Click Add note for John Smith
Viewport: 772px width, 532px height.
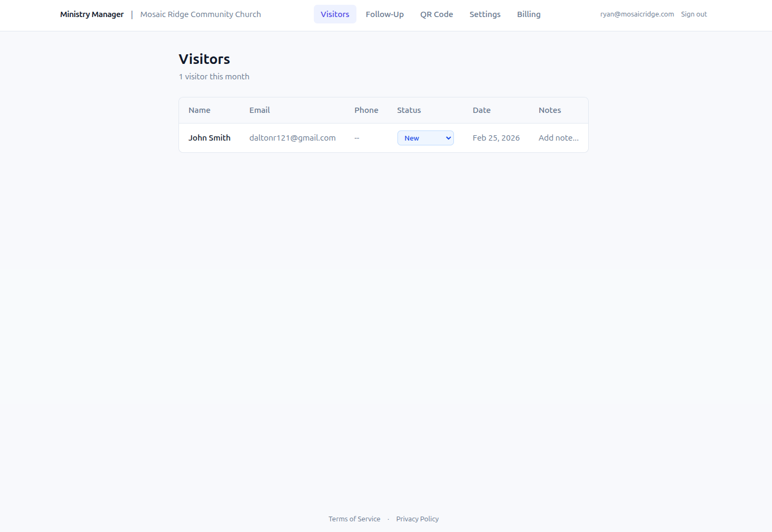point(558,137)
